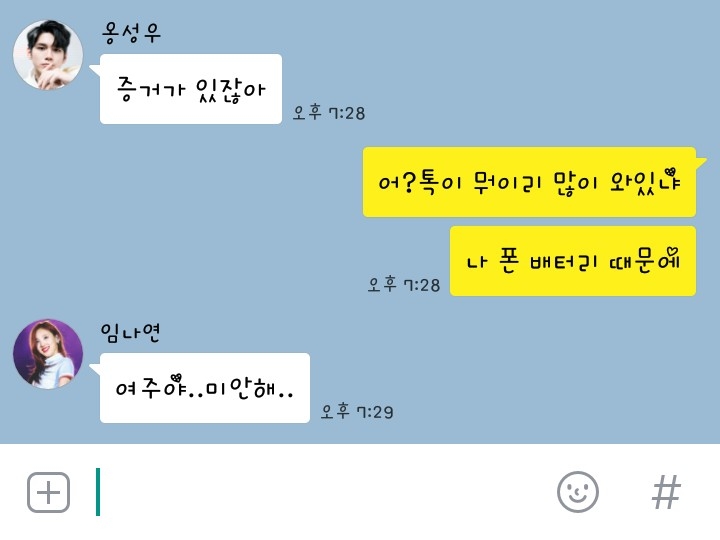Focus the message text input field
Image resolution: width=720 pixels, height=540 pixels.
[x=321, y=492]
